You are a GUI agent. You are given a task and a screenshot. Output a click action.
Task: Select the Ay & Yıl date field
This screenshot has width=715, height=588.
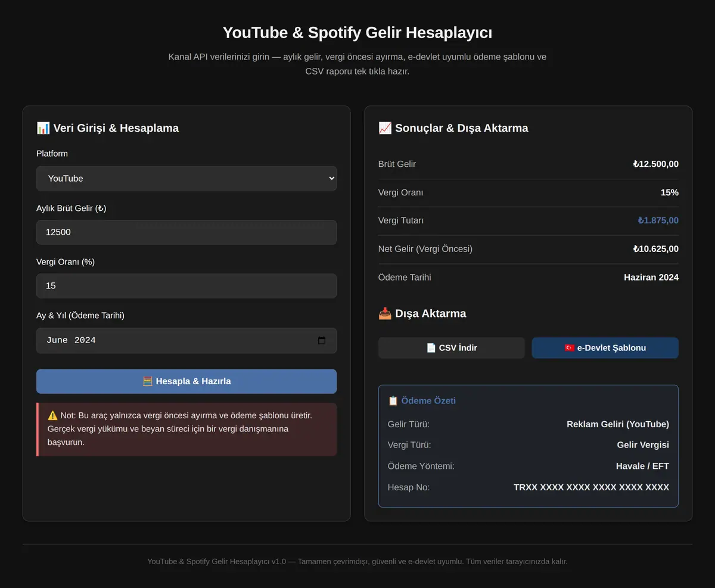pos(186,340)
